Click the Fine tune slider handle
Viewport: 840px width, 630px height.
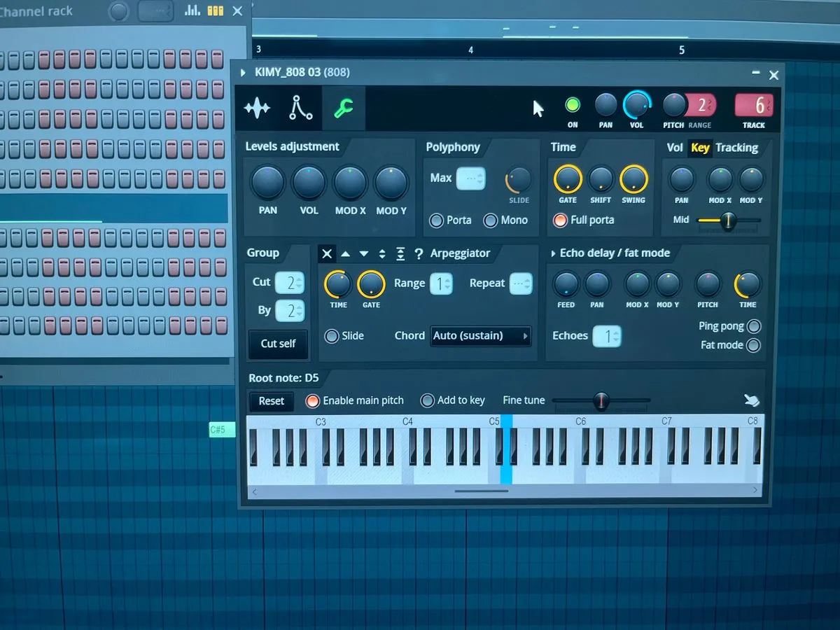pyautogui.click(x=601, y=401)
